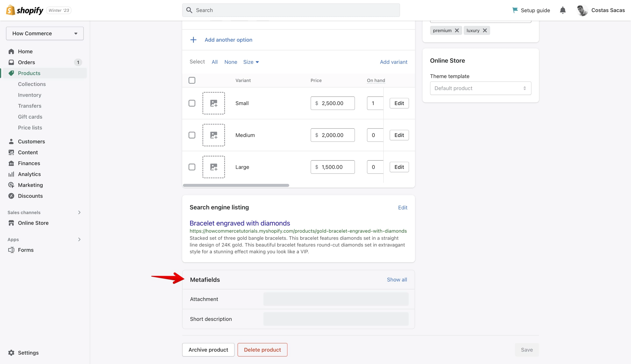
Task: Open Costas Sacas profile avatar
Action: pos(582,10)
